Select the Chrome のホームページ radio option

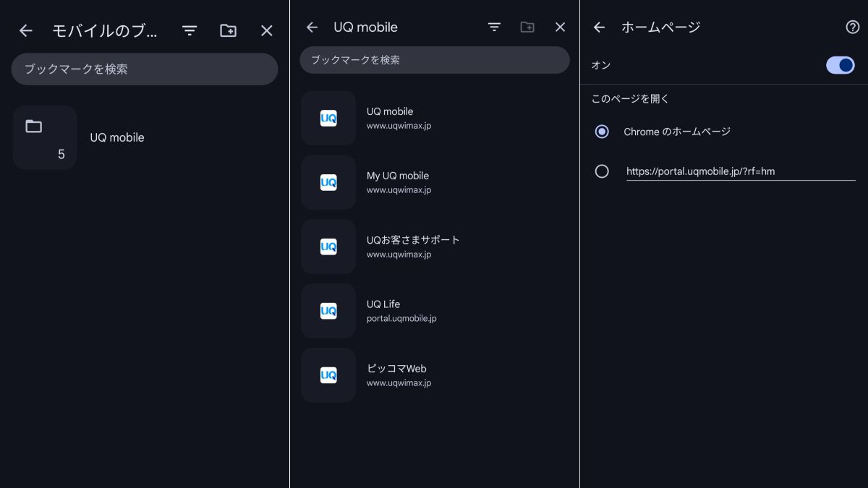(602, 132)
